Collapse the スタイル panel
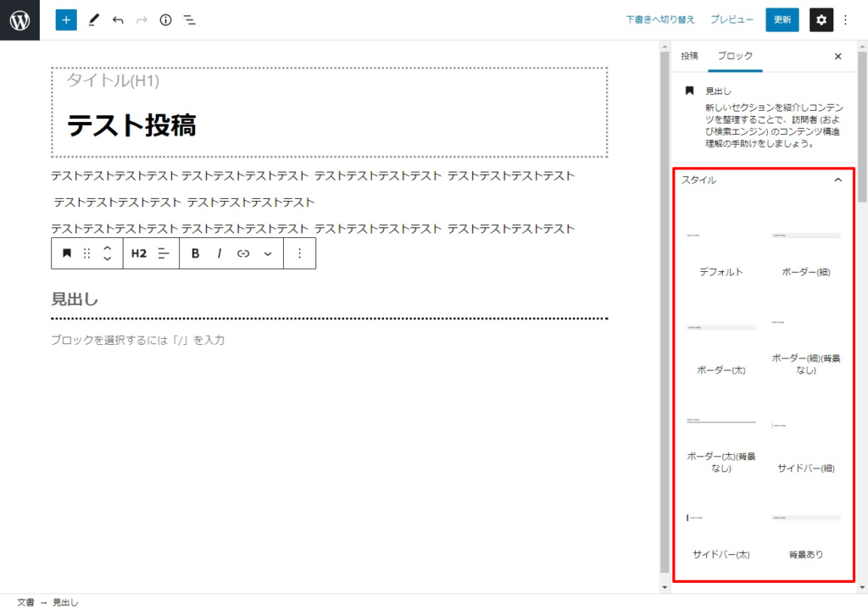 [837, 180]
